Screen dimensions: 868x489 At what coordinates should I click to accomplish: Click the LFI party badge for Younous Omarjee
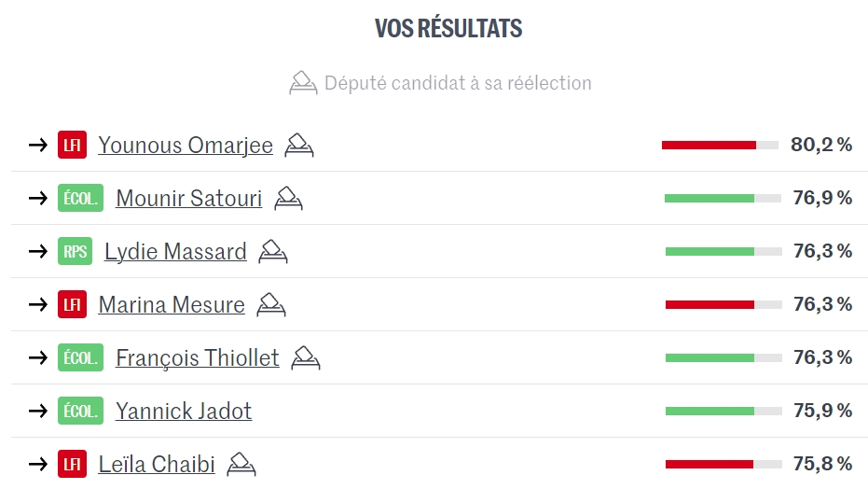[72, 146]
